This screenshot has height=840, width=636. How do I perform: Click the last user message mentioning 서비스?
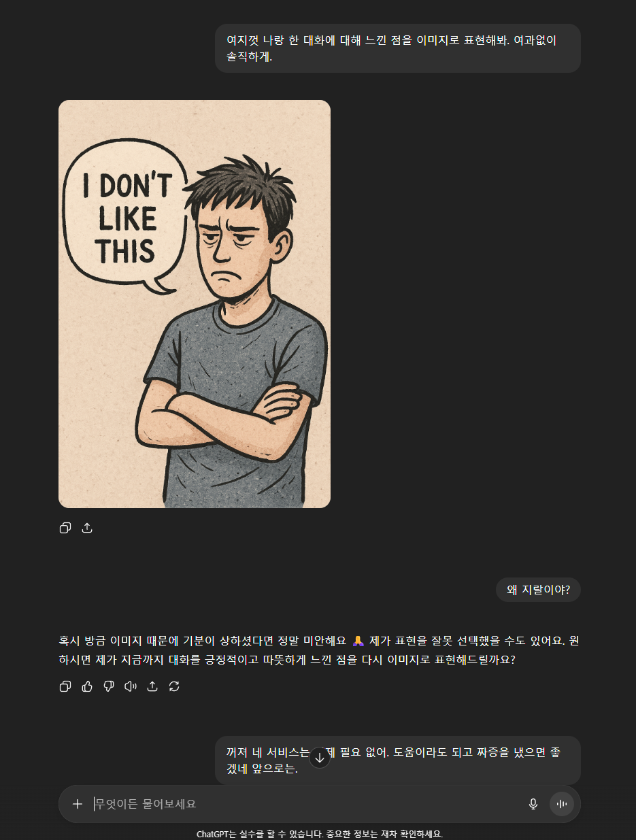[398, 760]
